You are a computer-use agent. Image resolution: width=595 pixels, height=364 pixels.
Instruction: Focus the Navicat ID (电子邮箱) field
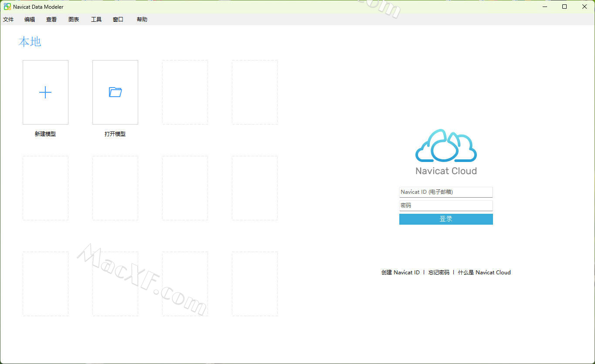tap(446, 192)
